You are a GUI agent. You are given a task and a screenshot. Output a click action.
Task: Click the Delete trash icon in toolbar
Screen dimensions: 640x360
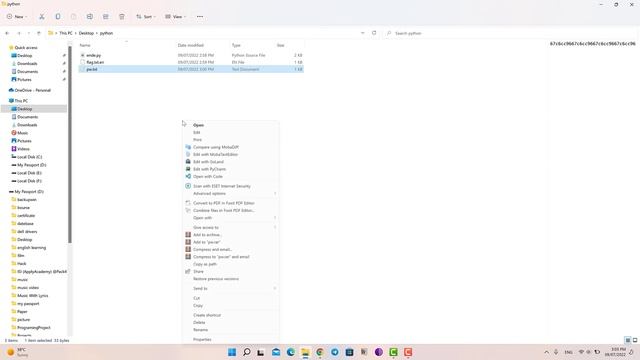122,17
